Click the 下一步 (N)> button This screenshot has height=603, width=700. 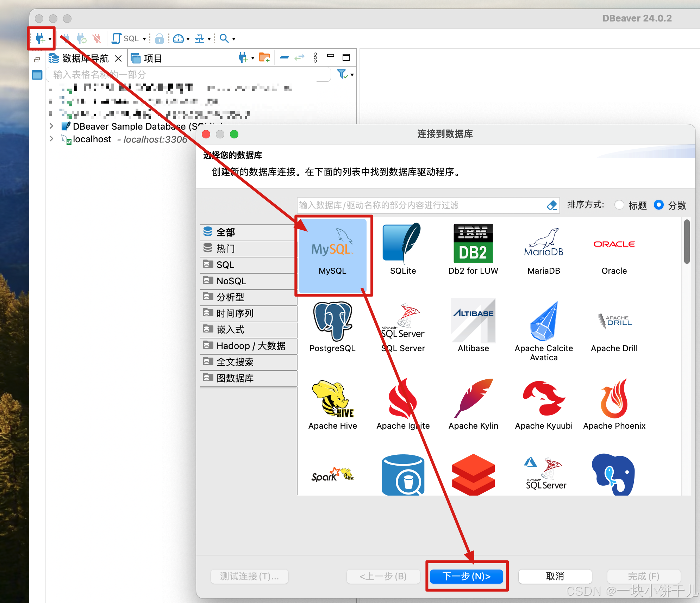coord(467,576)
